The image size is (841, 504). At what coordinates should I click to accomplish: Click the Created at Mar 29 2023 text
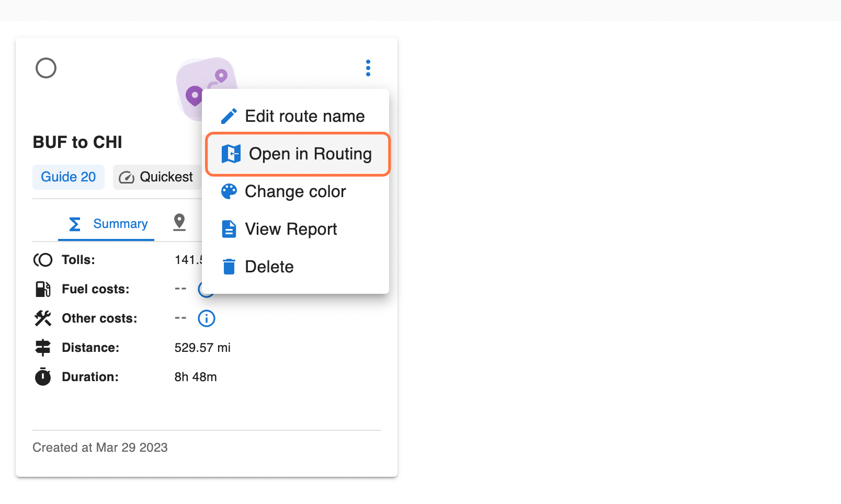coord(100,448)
